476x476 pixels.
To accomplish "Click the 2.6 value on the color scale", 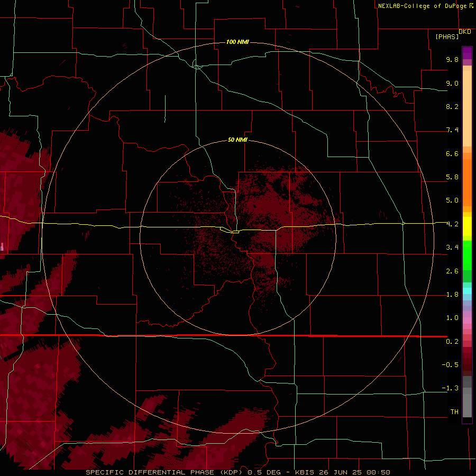I will 452,271.
